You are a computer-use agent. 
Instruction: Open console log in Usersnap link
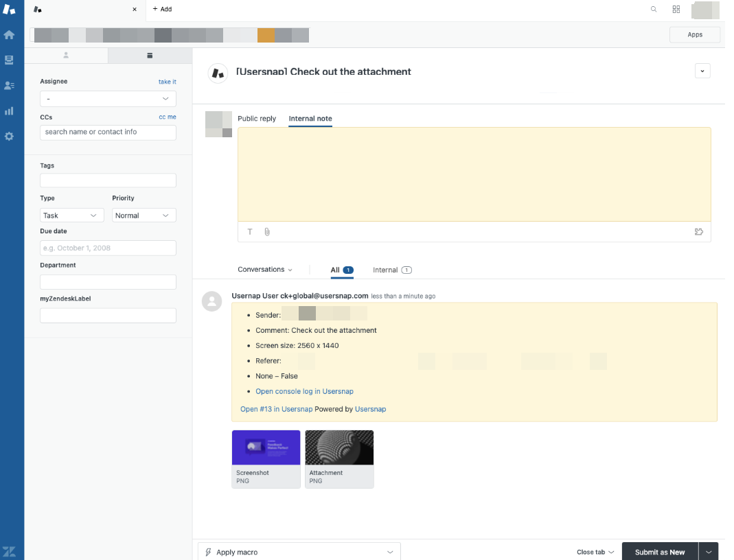click(x=304, y=391)
